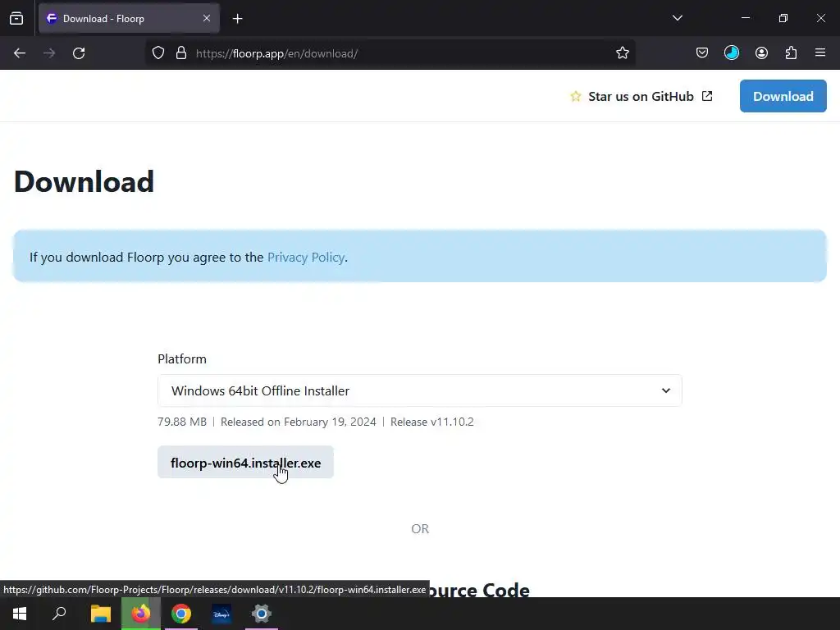
Task: Open the blue circular extension icon
Action: 731,52
